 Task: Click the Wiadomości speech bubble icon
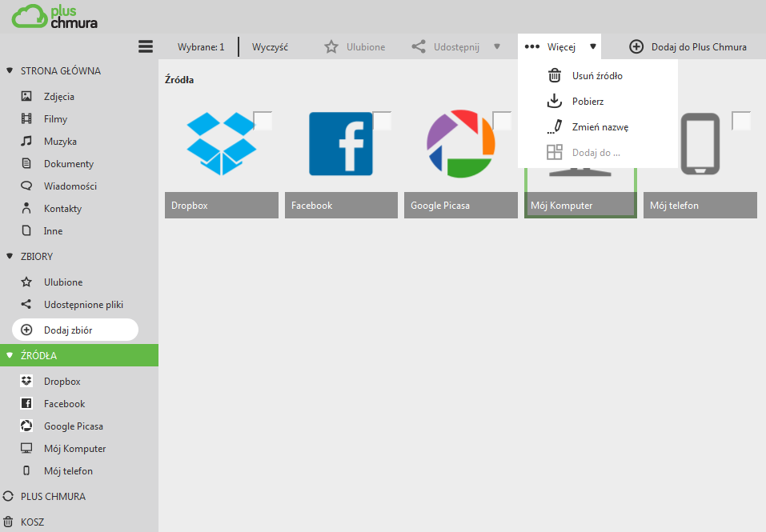(x=26, y=186)
